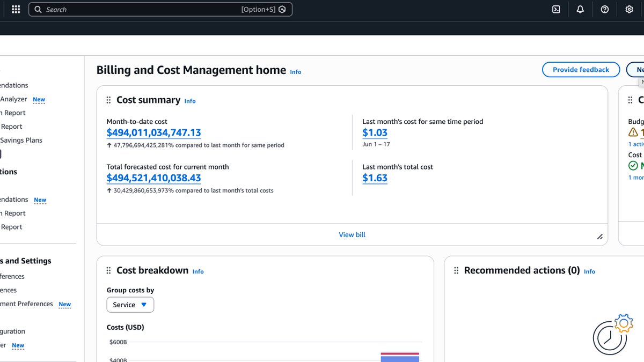Open last month's total cost $1.63
The height and width of the screenshot is (362, 644).
pos(375,178)
